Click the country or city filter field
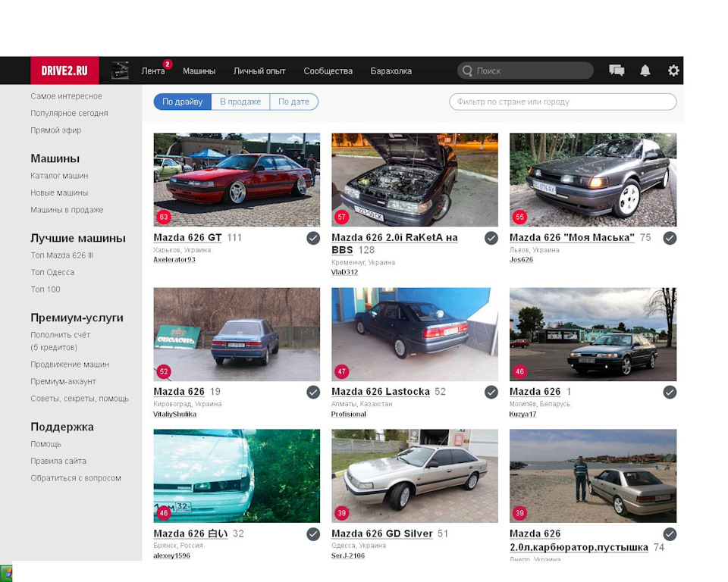728x582 pixels. pyautogui.click(x=563, y=102)
